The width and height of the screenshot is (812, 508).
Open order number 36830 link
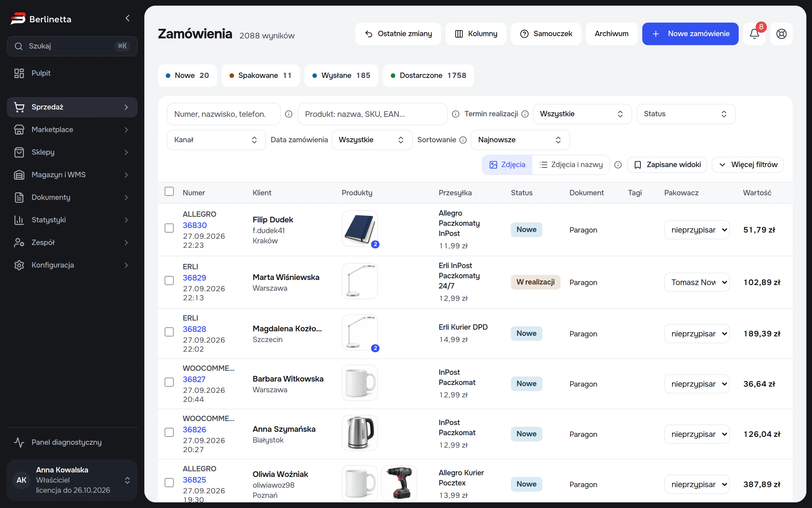pos(195,225)
